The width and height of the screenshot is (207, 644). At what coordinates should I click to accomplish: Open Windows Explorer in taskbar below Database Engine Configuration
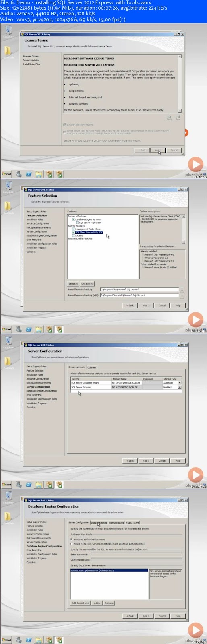[x=39, y=640]
